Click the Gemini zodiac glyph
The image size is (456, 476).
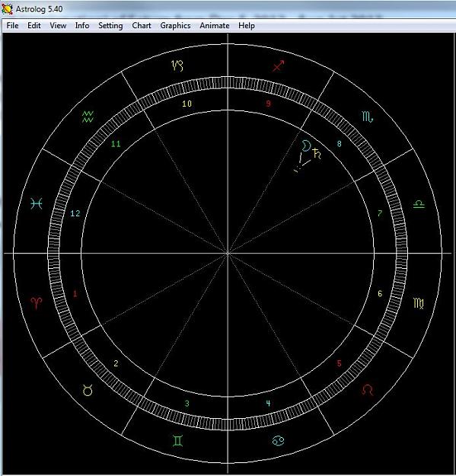[x=177, y=441]
